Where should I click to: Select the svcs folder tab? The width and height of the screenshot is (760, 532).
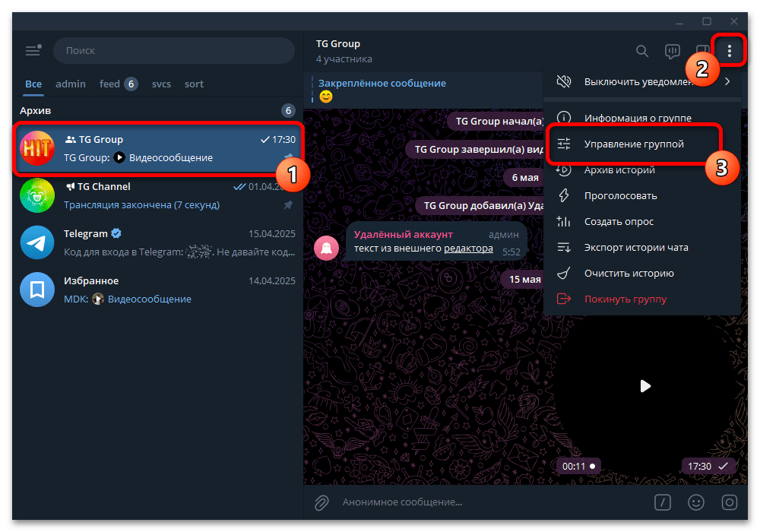pos(161,84)
